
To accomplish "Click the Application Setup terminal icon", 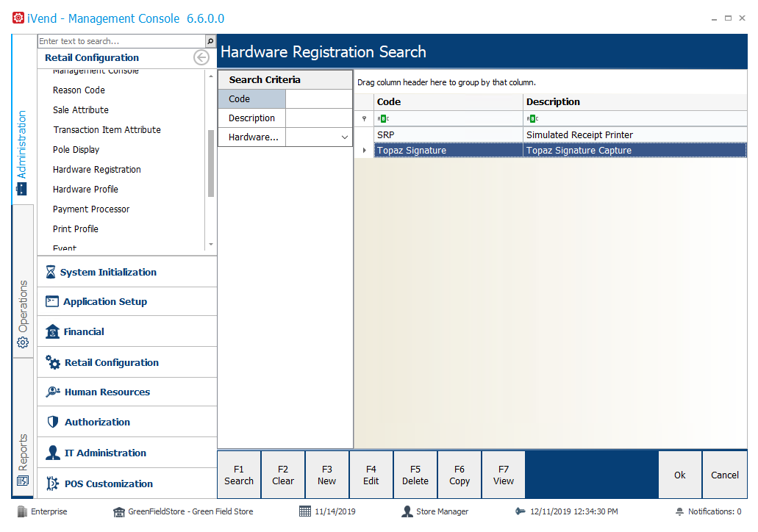I will [51, 301].
